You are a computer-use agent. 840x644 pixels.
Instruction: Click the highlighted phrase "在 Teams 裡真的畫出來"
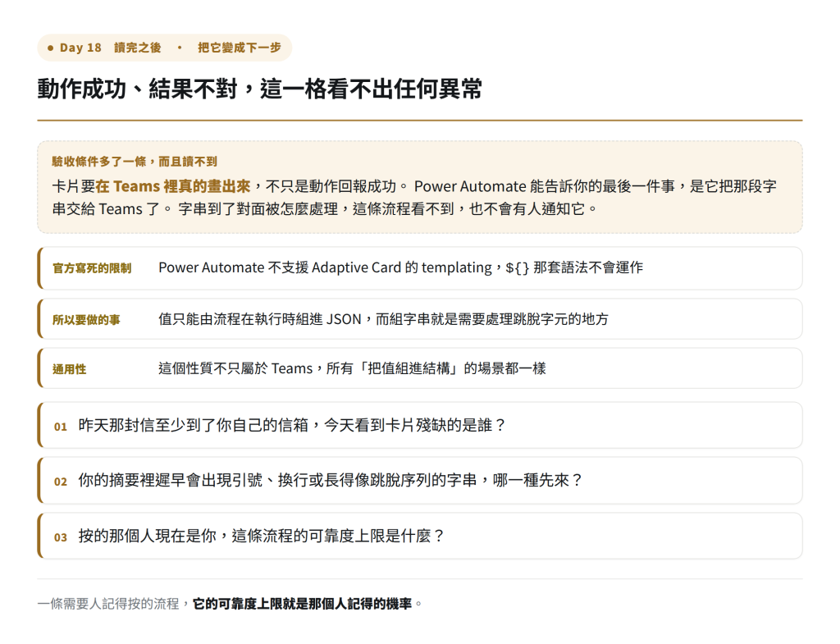pyautogui.click(x=172, y=186)
